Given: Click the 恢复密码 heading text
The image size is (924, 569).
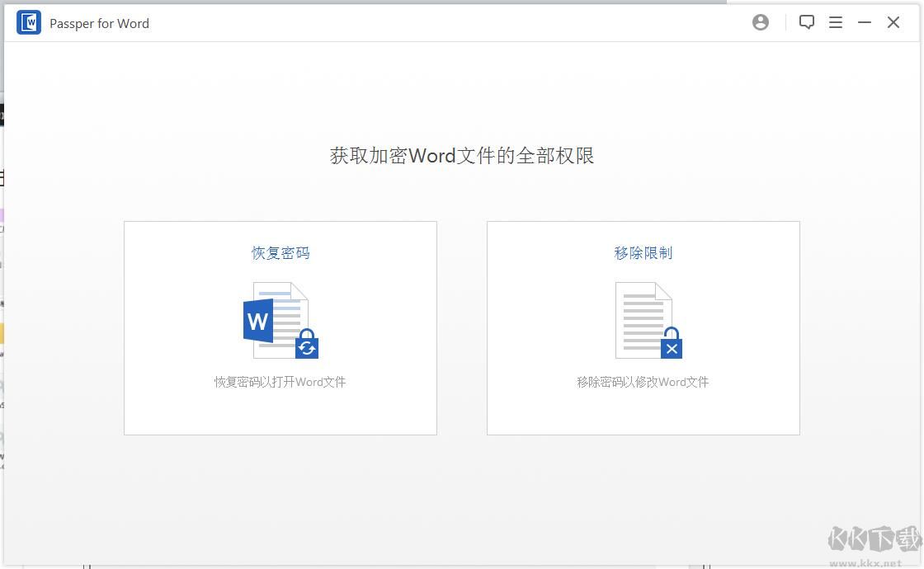Looking at the screenshot, I should pyautogui.click(x=280, y=253).
